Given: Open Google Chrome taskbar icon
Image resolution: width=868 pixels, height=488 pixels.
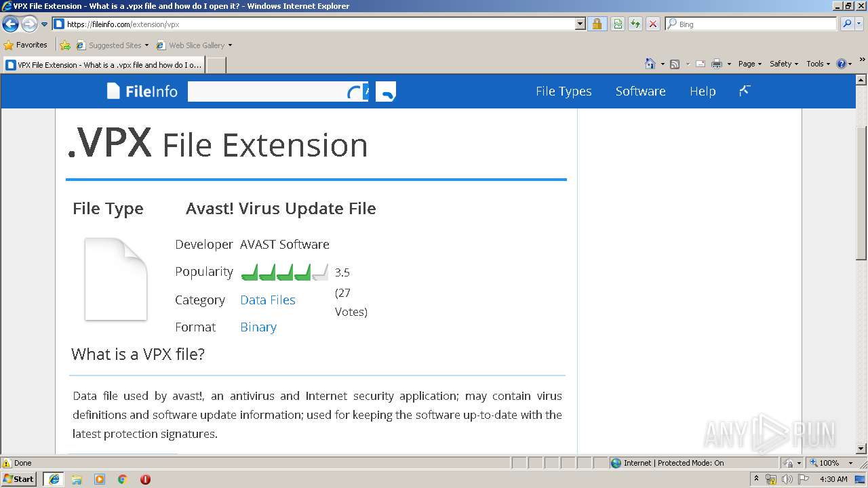Looking at the screenshot, I should 123,479.
